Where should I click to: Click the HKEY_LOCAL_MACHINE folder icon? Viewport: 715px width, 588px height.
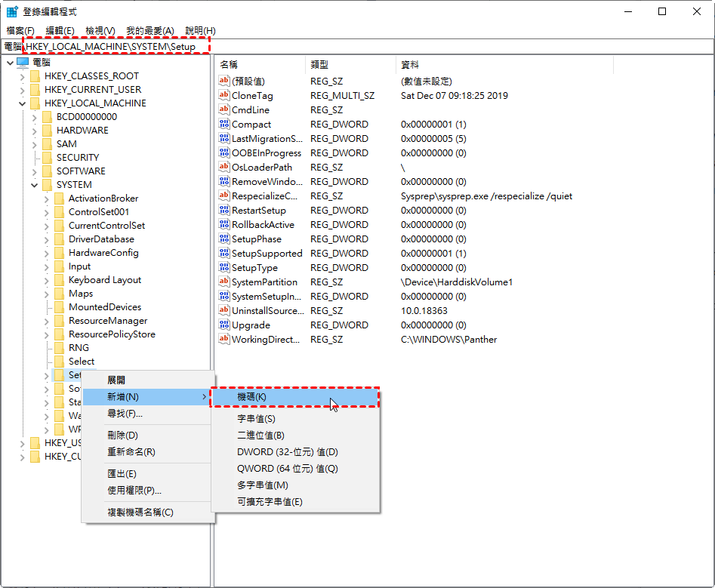pos(35,103)
